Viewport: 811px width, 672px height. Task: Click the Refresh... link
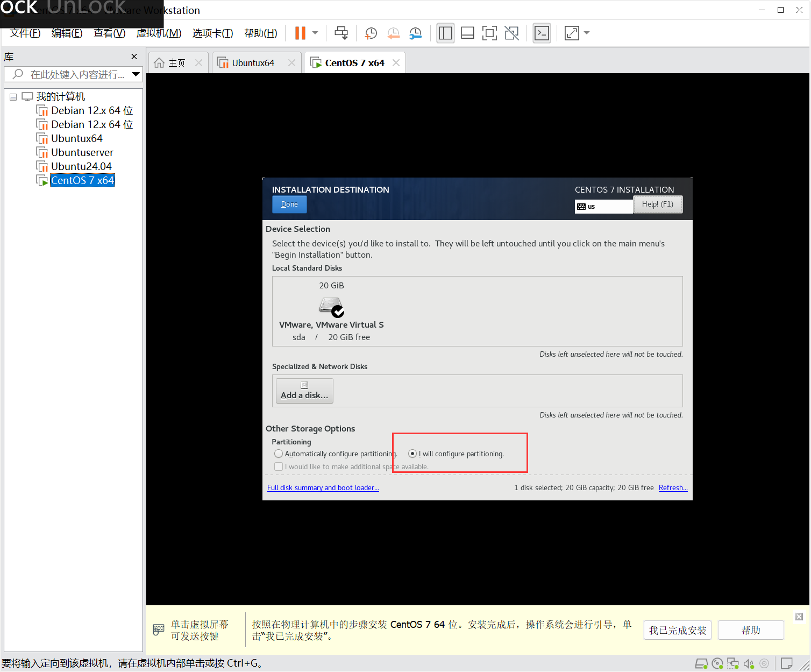pos(673,487)
